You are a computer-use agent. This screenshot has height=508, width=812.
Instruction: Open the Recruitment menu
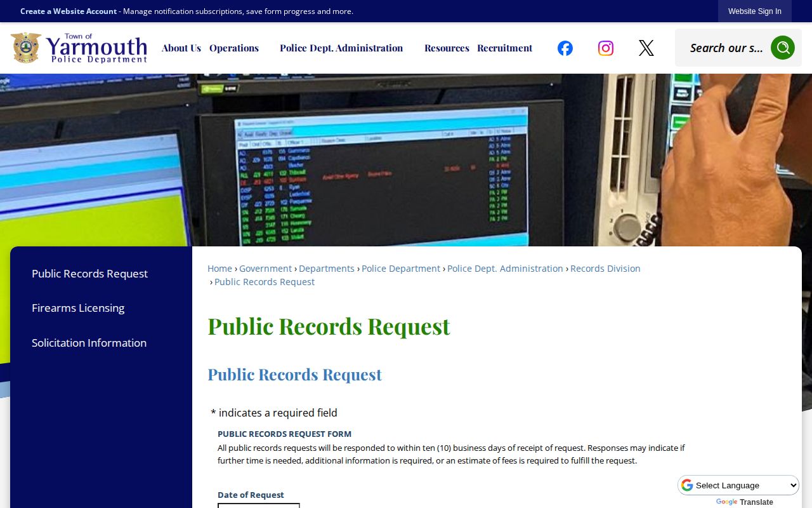(505, 48)
